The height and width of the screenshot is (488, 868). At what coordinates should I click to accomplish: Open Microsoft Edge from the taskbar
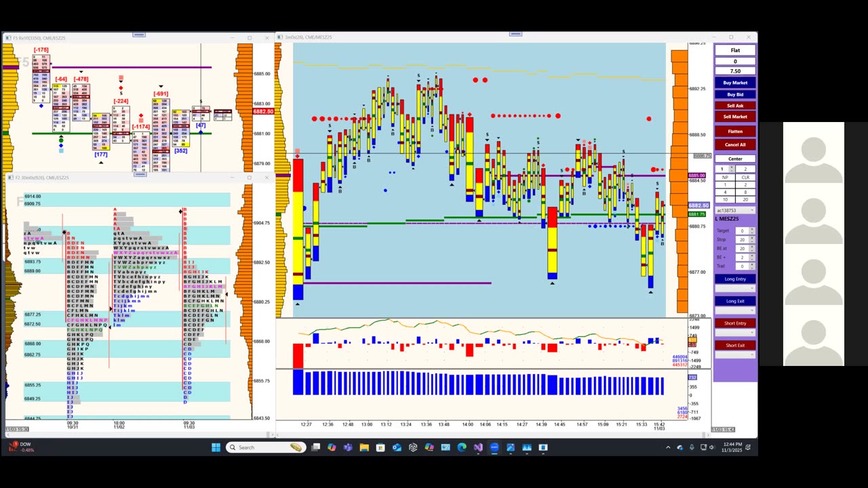(x=462, y=447)
